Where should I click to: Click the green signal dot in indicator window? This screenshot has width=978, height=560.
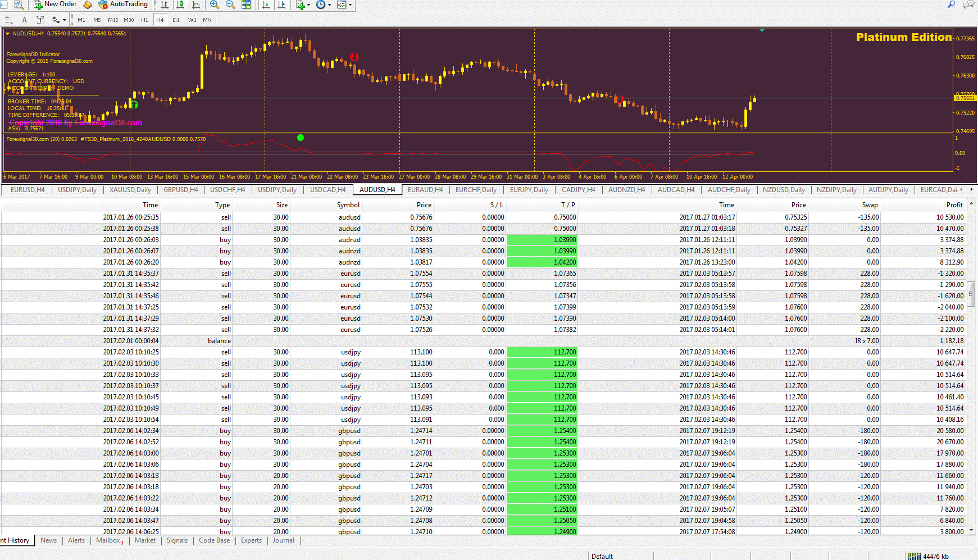click(301, 138)
